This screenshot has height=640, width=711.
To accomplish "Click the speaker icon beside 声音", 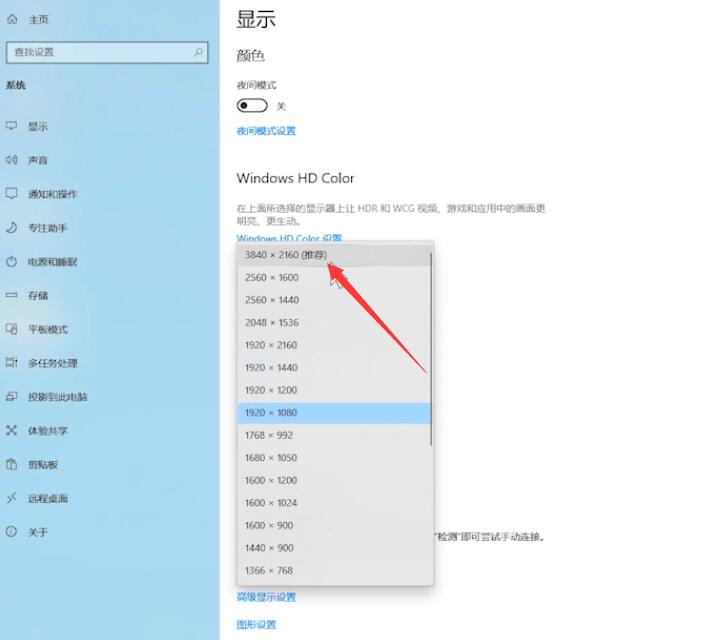I will 11,160.
